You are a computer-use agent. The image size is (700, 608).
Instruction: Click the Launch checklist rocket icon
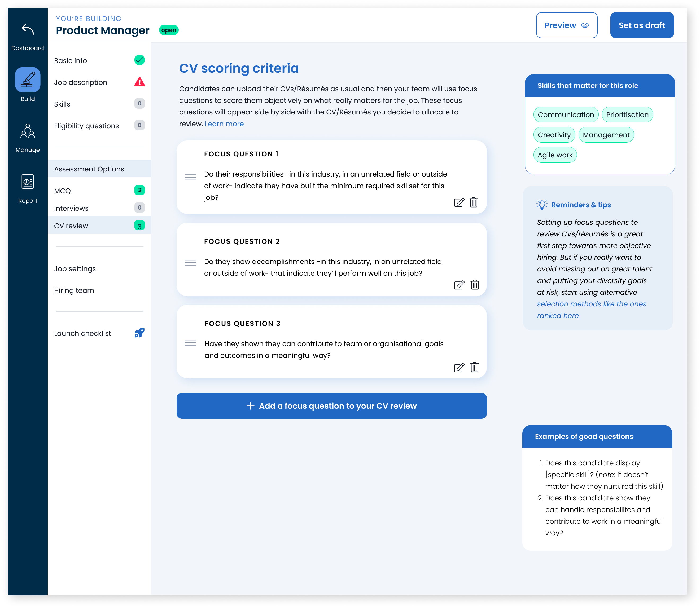click(x=139, y=333)
